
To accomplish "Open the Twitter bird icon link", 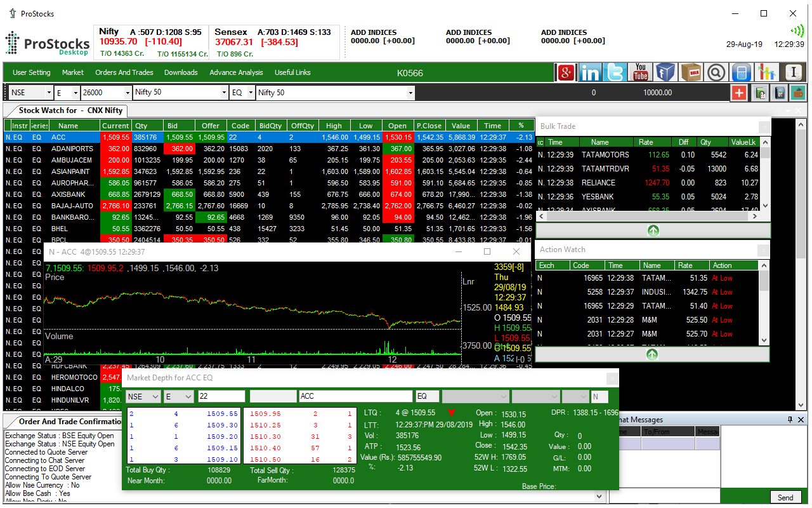I will (x=615, y=72).
